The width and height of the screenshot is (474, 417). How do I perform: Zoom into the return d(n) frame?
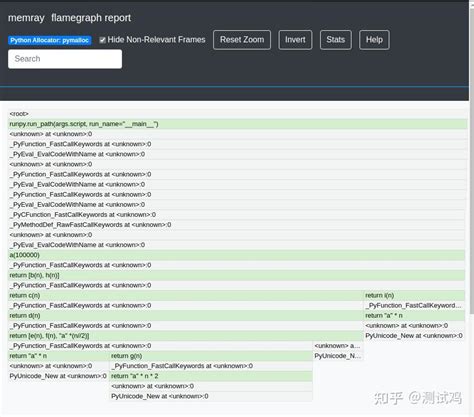[x=186, y=316]
